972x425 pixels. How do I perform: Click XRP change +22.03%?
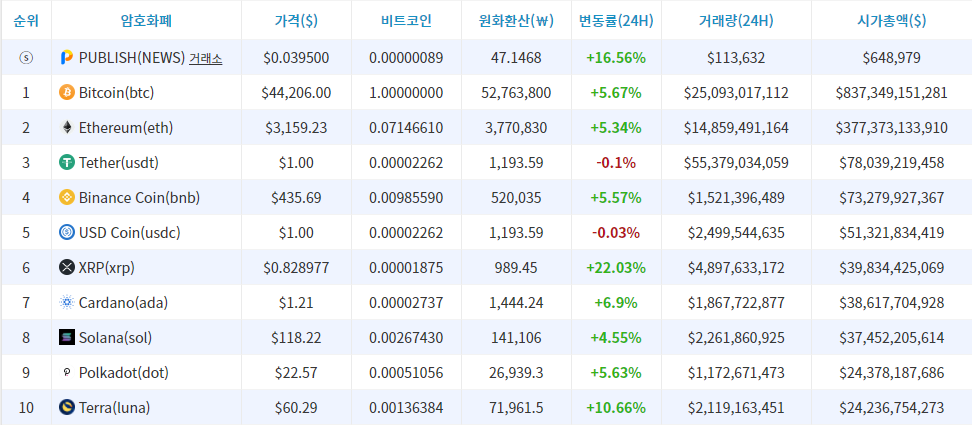(x=616, y=268)
